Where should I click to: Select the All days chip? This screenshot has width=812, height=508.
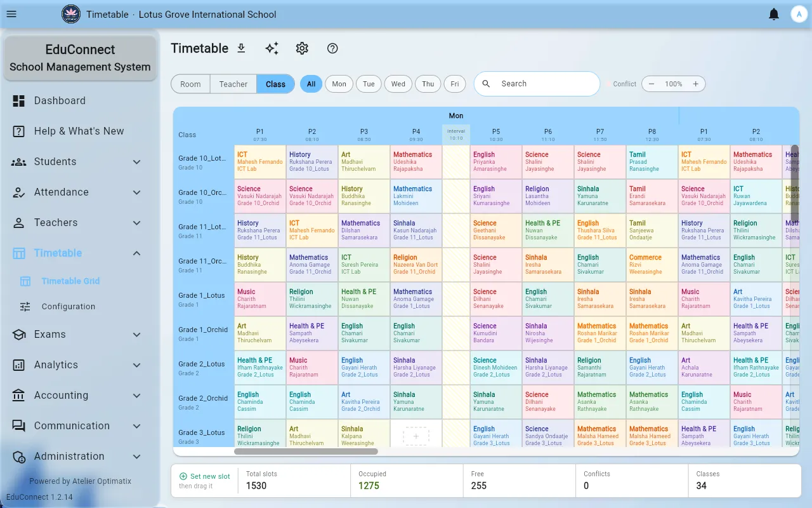tap(311, 84)
